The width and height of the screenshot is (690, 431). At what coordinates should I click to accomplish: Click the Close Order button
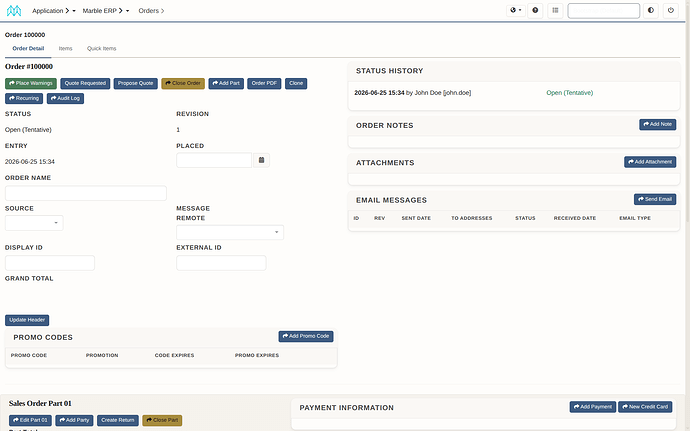pyautogui.click(x=183, y=83)
